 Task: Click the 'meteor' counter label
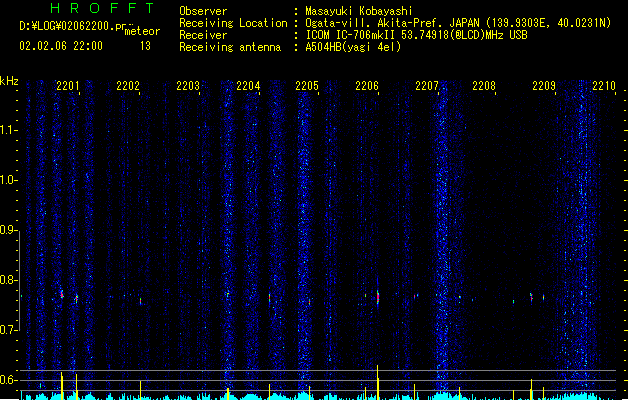tap(142, 31)
